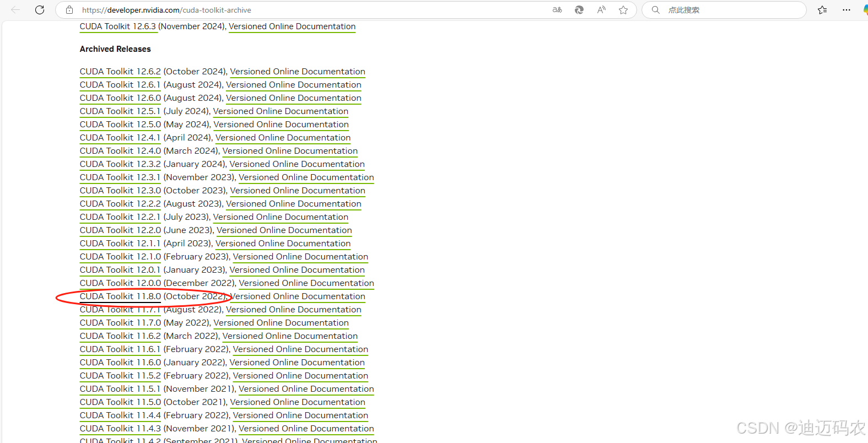Open CUDA Toolkit 11.4.4 link
This screenshot has width=868, height=443.
coord(120,415)
